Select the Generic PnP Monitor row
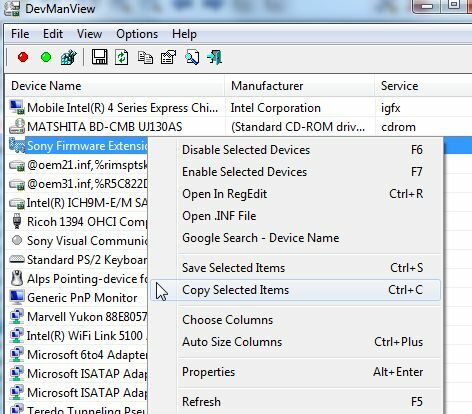Viewport: 472px width, 414px height. point(77,298)
